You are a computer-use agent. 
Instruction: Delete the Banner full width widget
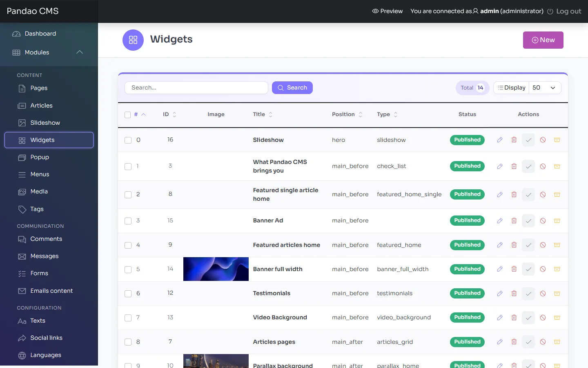[514, 269]
